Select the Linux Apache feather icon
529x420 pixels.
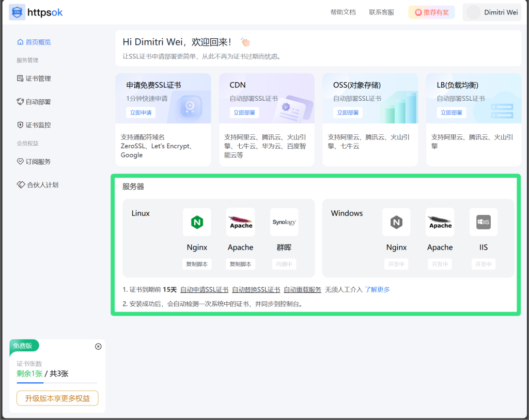click(241, 222)
